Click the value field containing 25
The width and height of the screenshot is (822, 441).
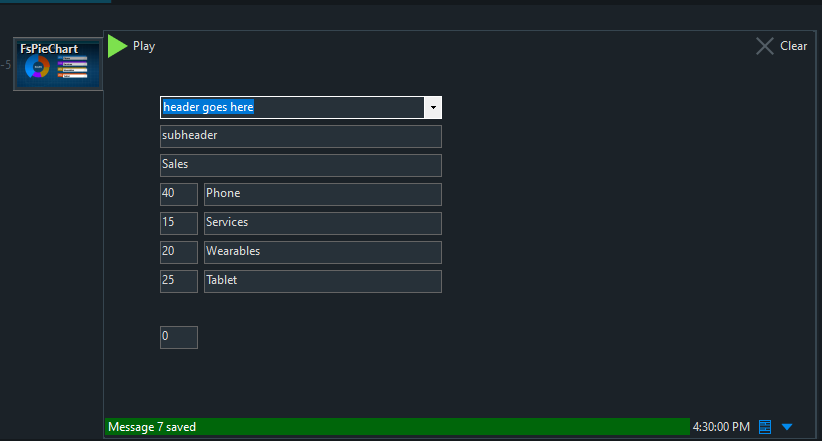click(178, 281)
